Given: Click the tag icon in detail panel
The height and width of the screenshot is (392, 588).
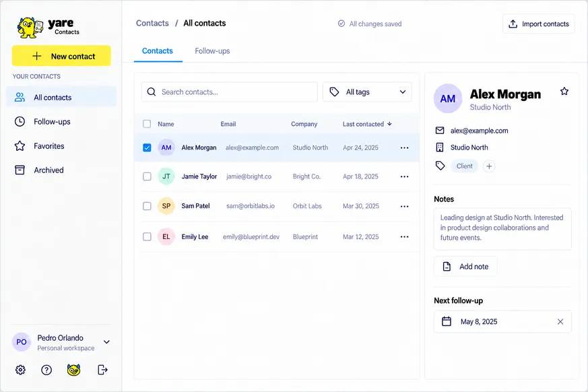Looking at the screenshot, I should click(x=440, y=166).
